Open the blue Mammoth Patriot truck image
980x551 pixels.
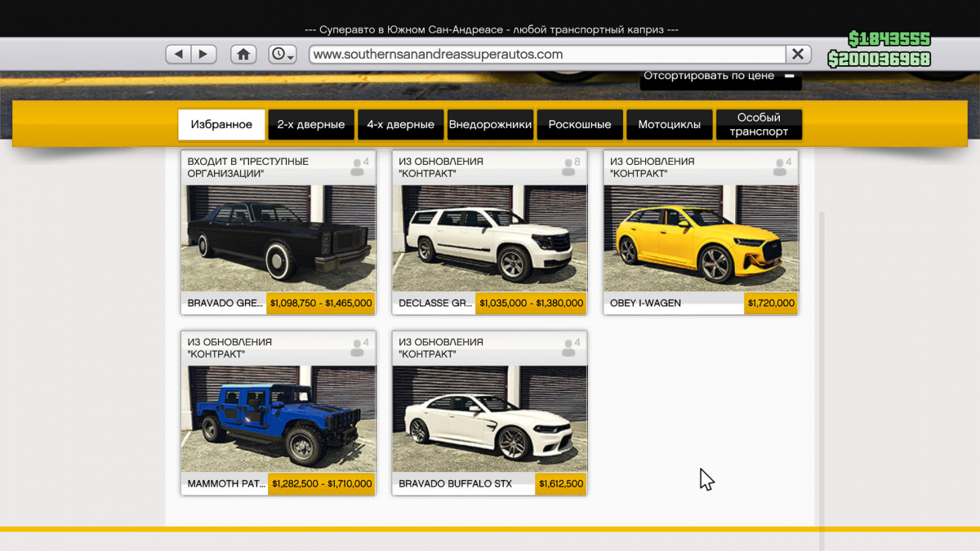[278, 418]
